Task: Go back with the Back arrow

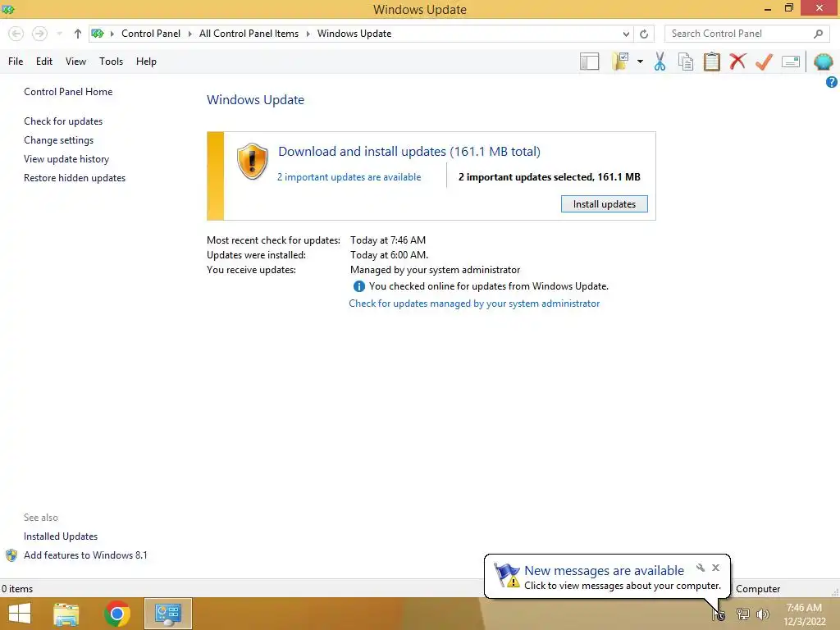Action: [x=16, y=34]
